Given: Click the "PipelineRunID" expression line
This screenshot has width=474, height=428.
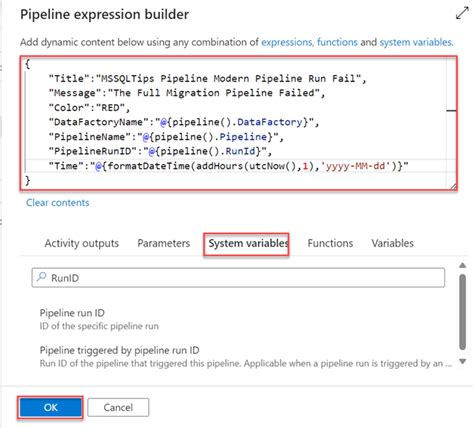Looking at the screenshot, I should (x=160, y=151).
